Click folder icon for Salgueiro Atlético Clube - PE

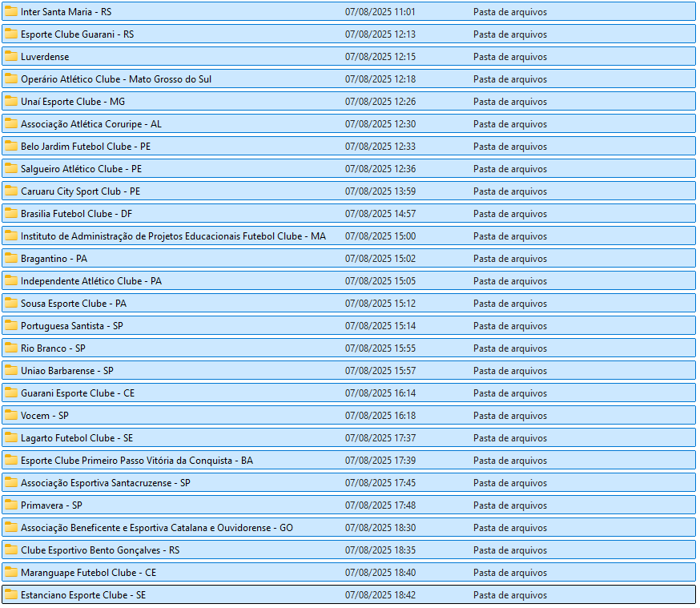point(10,168)
